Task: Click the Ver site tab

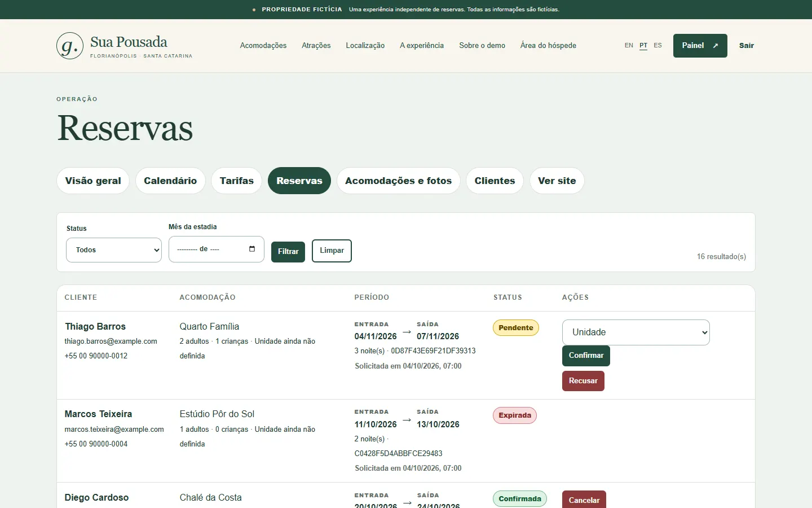Action: [557, 181]
